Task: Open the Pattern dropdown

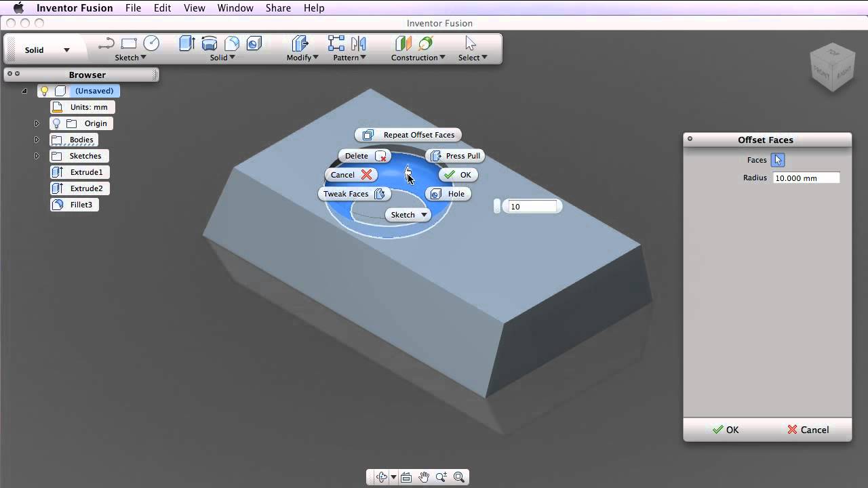Action: pyautogui.click(x=349, y=58)
